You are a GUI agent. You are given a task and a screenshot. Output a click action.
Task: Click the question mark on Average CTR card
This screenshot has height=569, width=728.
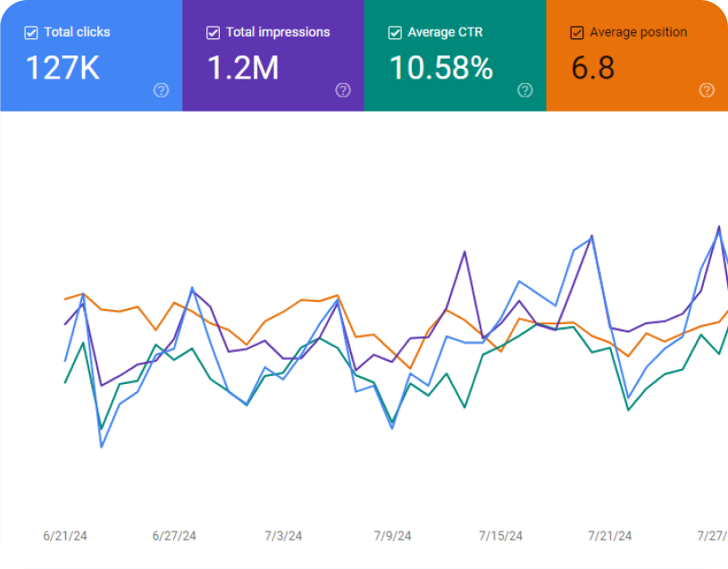click(525, 90)
